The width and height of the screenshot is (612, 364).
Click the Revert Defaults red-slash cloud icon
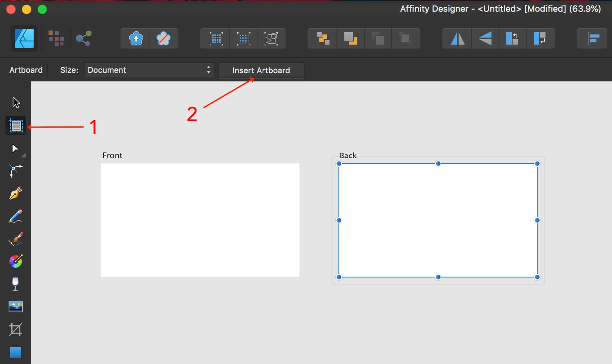click(164, 38)
